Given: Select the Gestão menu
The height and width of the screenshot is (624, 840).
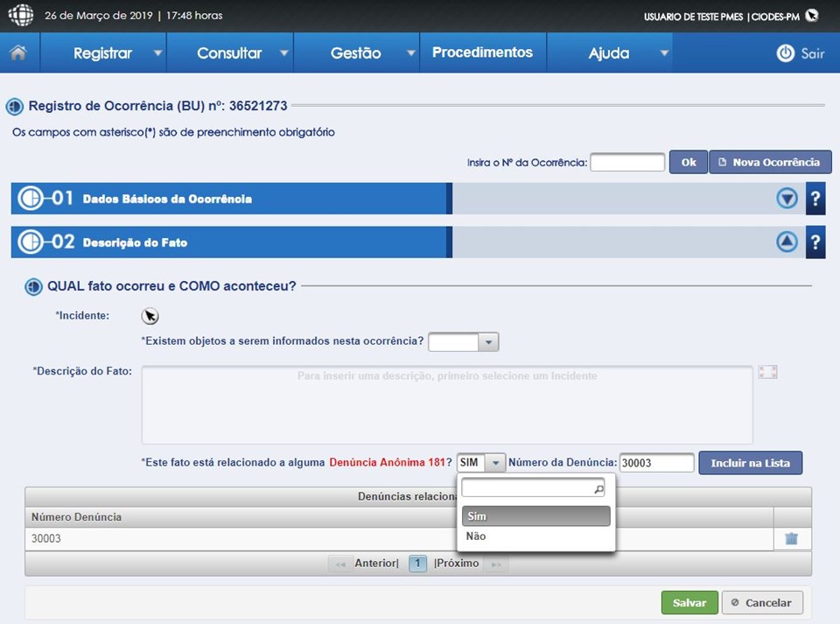Looking at the screenshot, I should 356,53.
